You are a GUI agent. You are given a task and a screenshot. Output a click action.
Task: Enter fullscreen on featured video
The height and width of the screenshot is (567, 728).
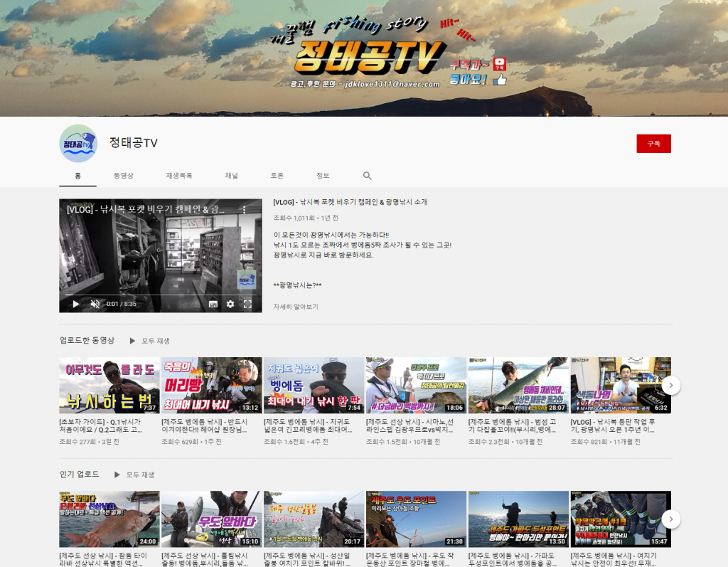[247, 304]
